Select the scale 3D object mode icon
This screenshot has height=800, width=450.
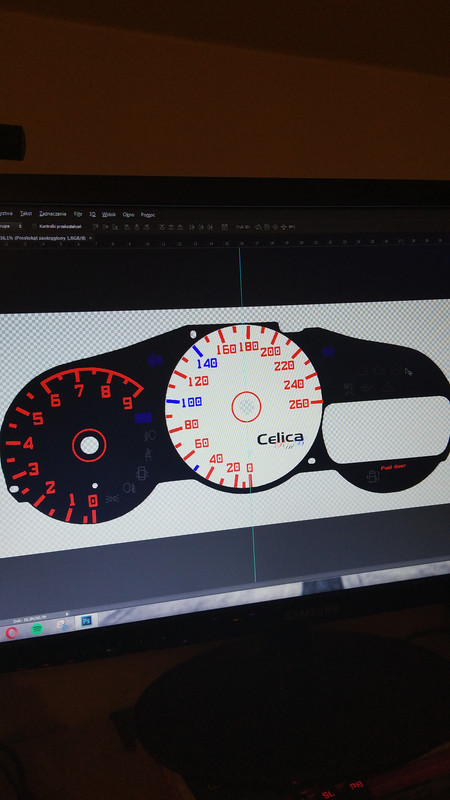tap(292, 227)
